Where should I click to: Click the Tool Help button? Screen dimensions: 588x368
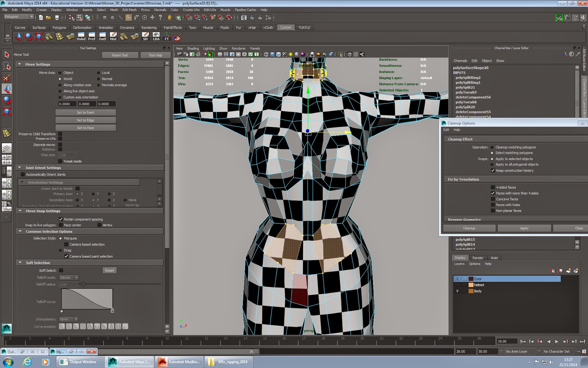click(x=155, y=55)
